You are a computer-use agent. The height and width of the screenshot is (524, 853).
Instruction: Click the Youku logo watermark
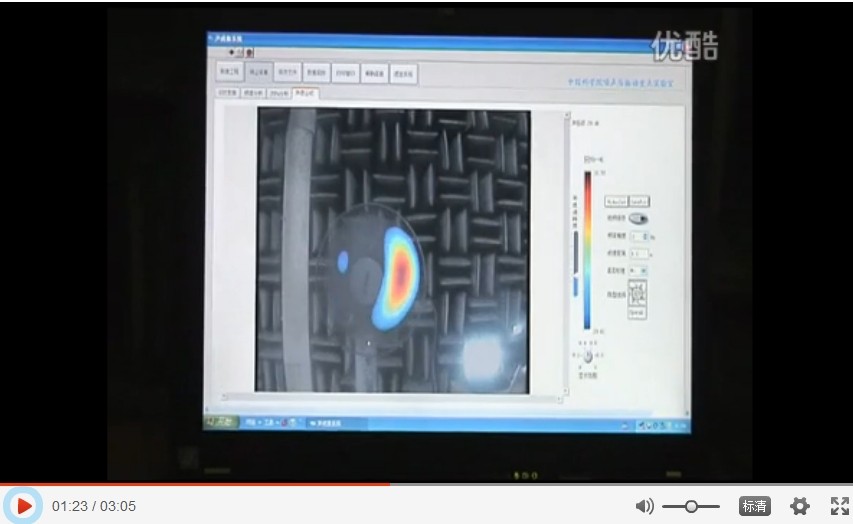(685, 45)
